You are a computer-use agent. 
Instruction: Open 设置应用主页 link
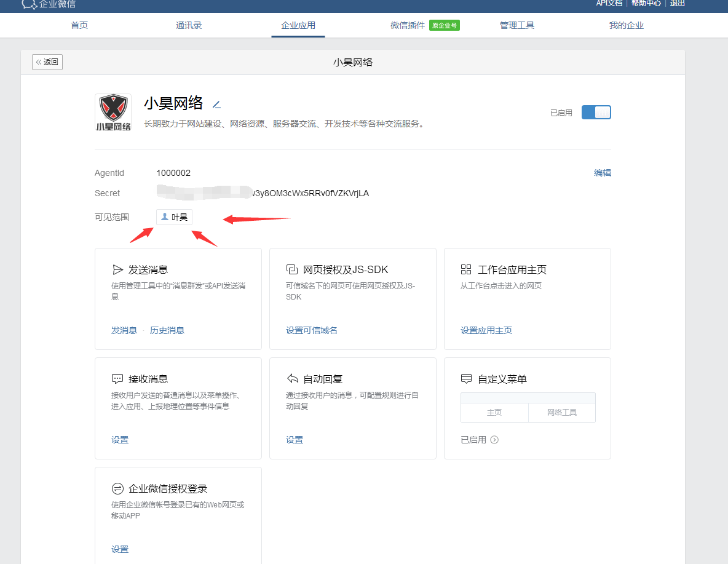pyautogui.click(x=486, y=330)
